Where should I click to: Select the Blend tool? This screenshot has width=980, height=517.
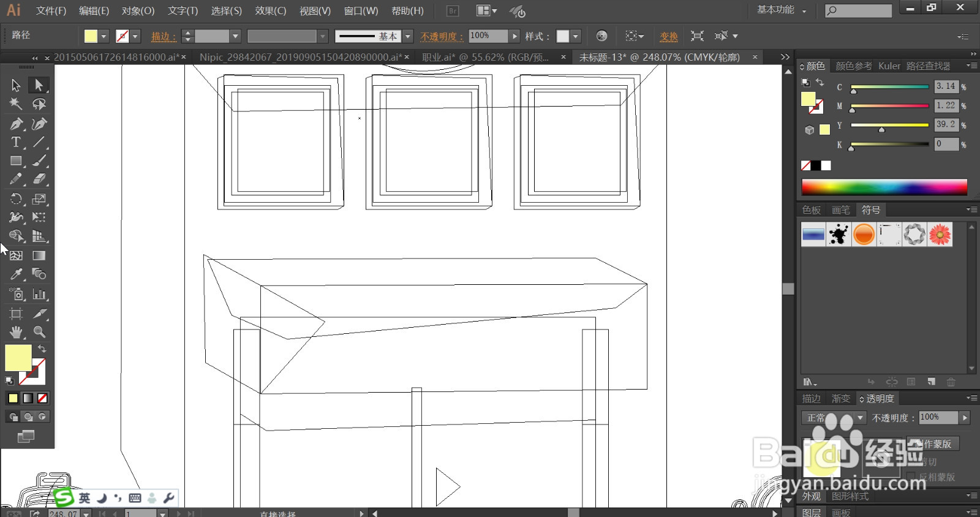pos(39,274)
